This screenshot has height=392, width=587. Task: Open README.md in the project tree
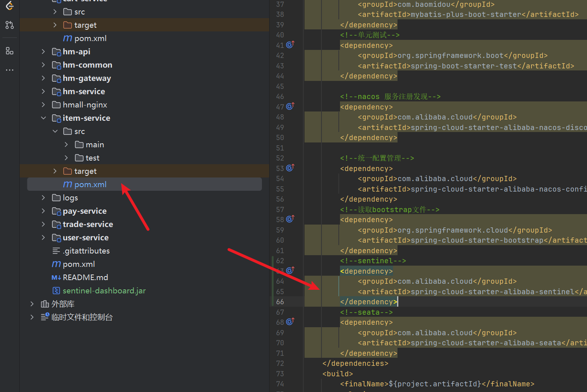85,277
